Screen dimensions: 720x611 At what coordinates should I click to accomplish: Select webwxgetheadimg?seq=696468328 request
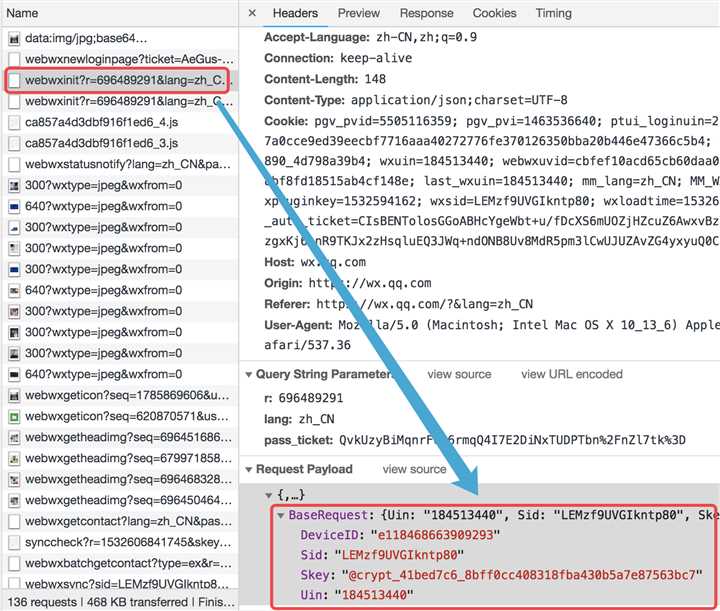pos(119,479)
